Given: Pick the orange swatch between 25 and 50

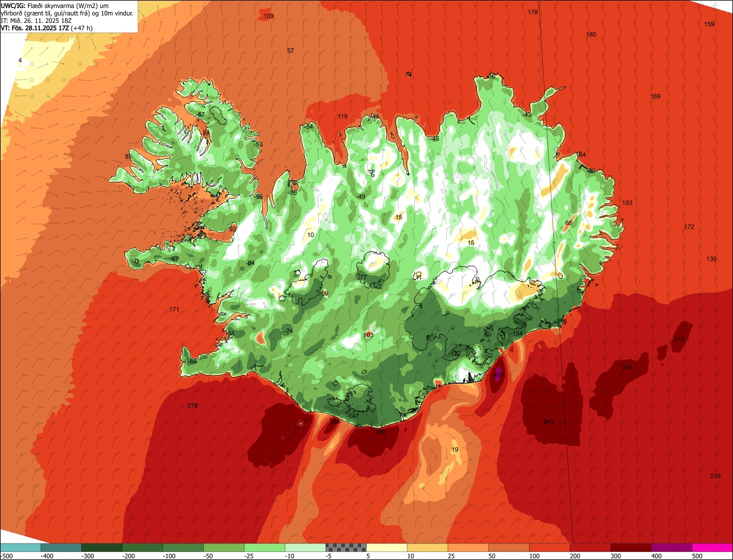Looking at the screenshot, I should 468,547.
